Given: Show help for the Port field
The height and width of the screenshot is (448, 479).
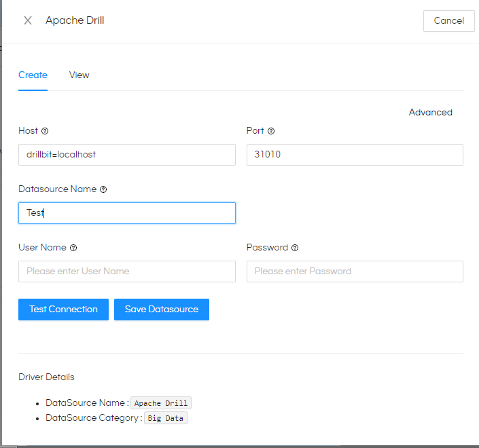Looking at the screenshot, I should (x=271, y=131).
